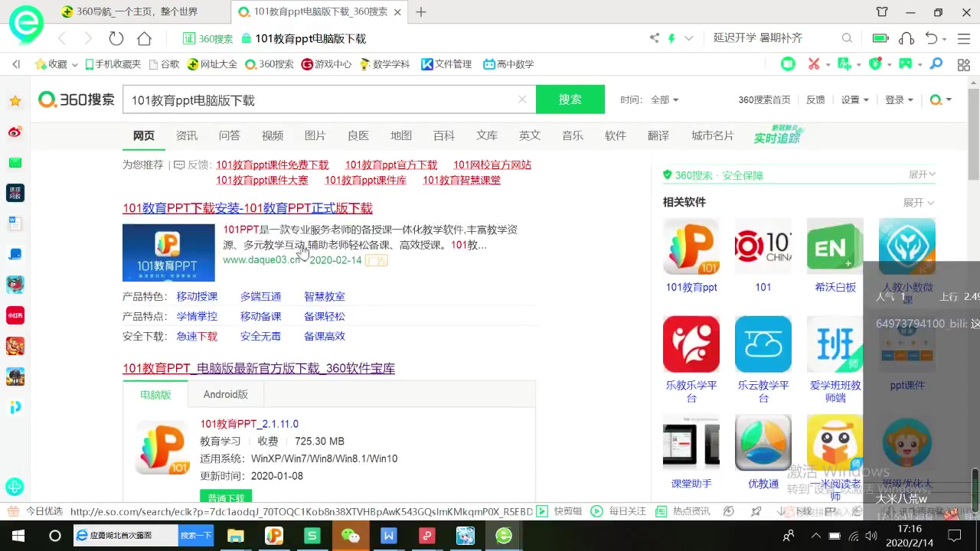
Task: Open the address bar dropdown chevron
Action: [689, 38]
